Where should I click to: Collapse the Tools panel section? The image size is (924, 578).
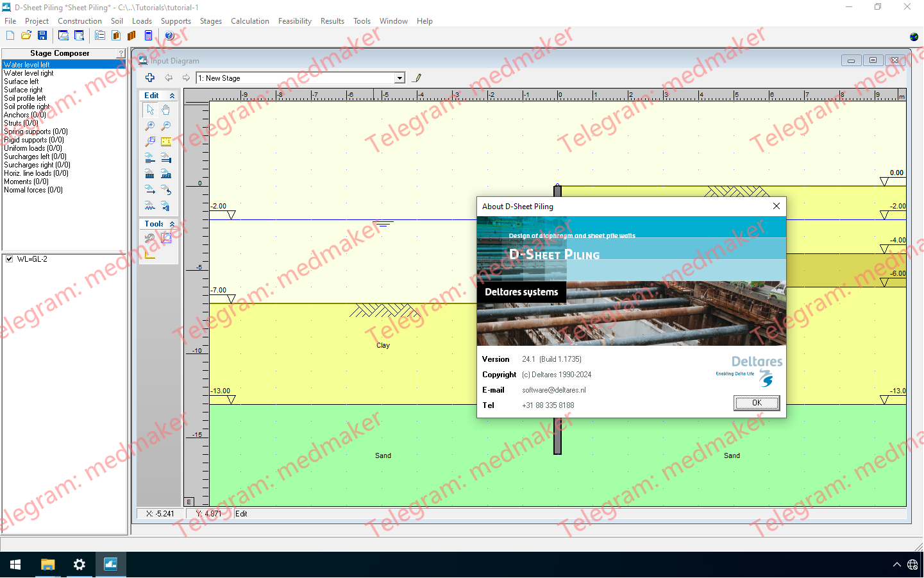point(172,224)
